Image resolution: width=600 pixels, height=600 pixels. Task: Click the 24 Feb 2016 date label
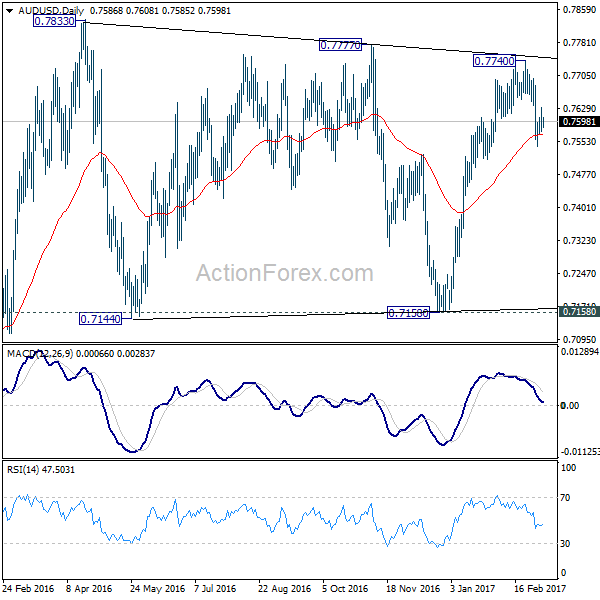[x=29, y=588]
